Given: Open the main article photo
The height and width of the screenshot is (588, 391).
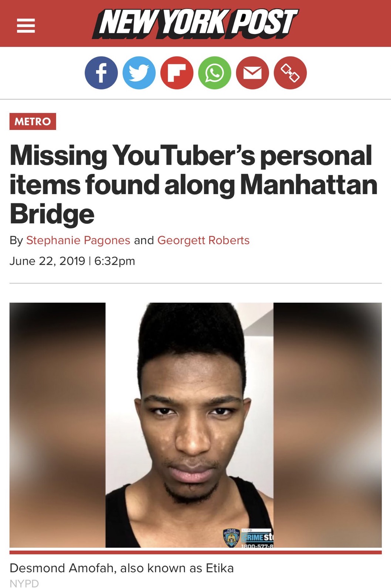Looking at the screenshot, I should (x=195, y=425).
